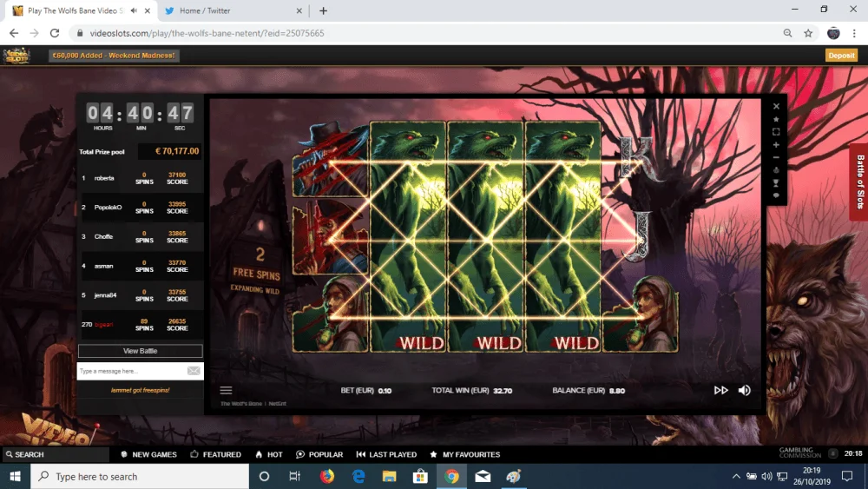Click the View Battle button
Screen dimensions: 868x489
[140, 351]
